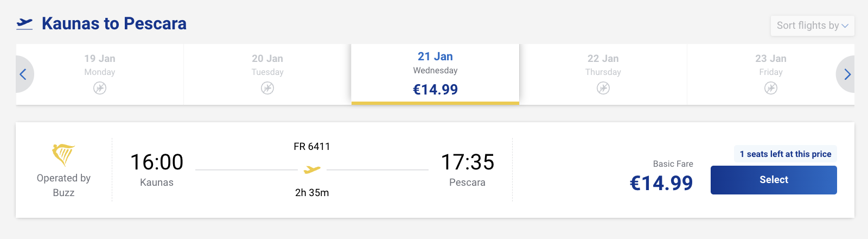Switch to the 22 Jan Thursday tab
868x239 pixels.
point(603,65)
